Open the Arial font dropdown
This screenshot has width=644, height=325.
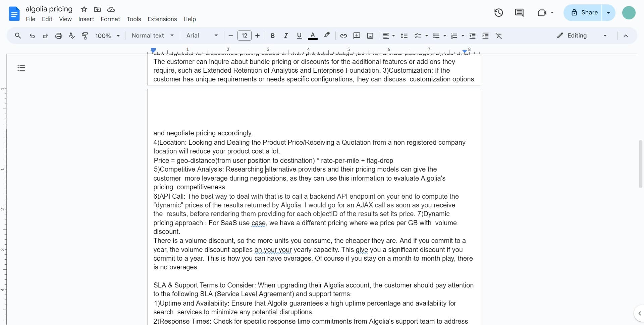[x=202, y=36]
